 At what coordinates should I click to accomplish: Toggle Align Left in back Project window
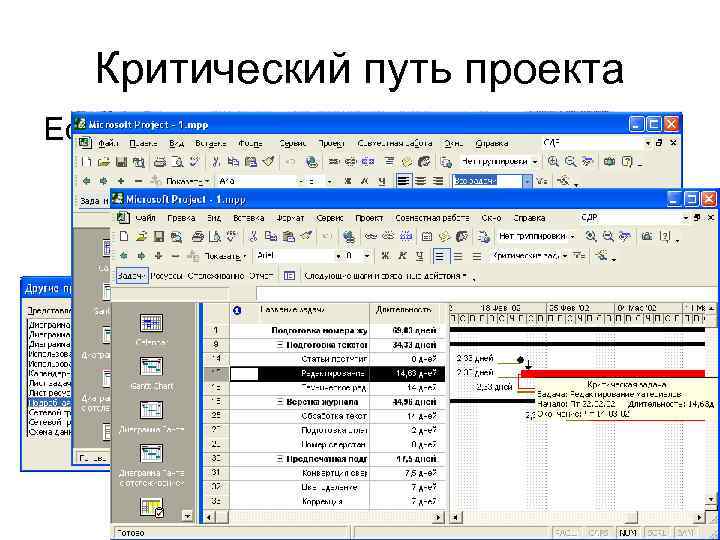pos(403,181)
